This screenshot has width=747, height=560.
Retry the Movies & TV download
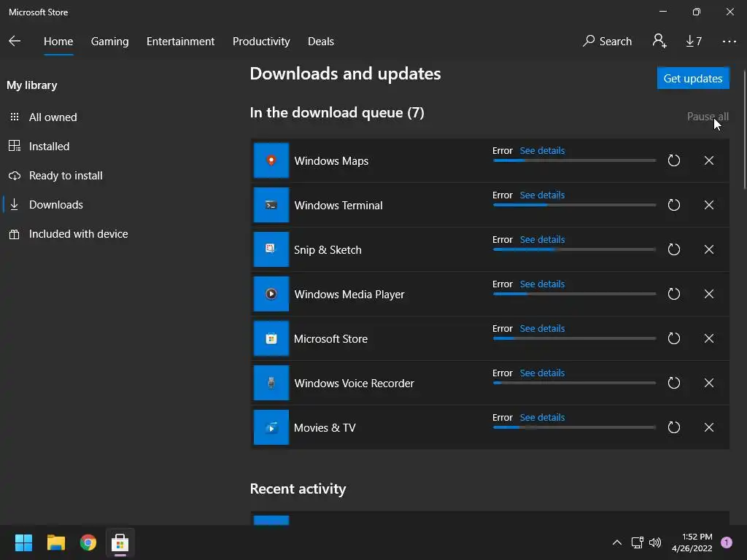(673, 427)
